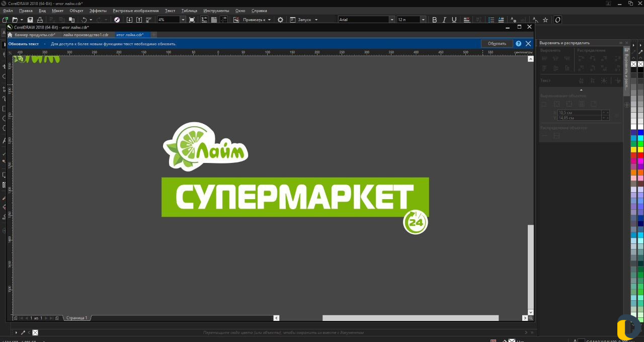Click the Обновить button
The image size is (644, 342).
click(497, 44)
